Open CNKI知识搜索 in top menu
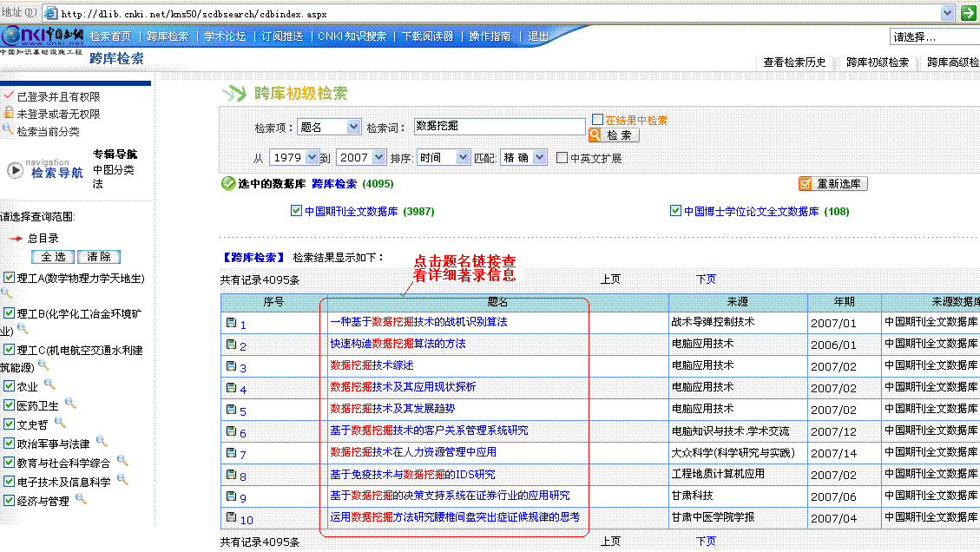 pos(352,36)
